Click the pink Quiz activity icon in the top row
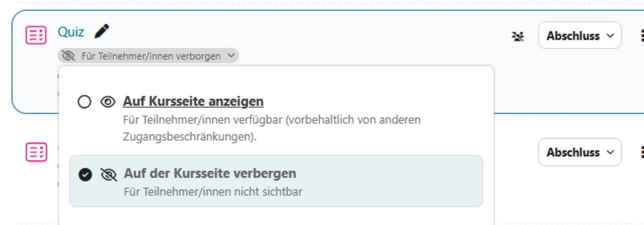The width and height of the screenshot is (644, 225). [36, 35]
